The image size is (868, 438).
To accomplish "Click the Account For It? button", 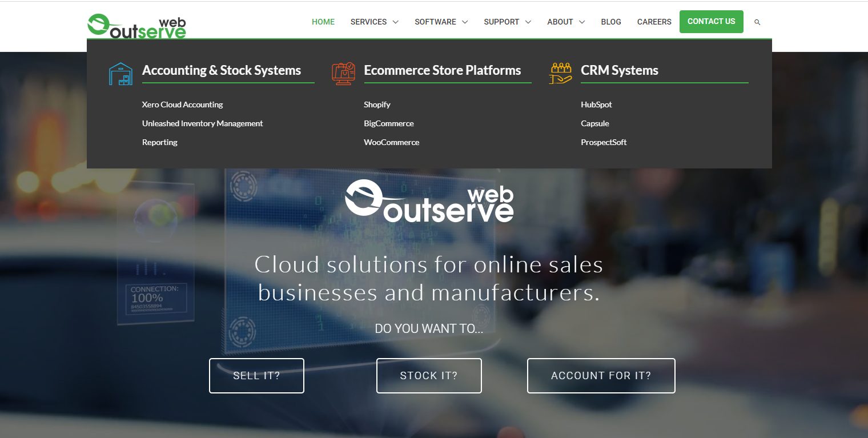I will click(x=601, y=376).
